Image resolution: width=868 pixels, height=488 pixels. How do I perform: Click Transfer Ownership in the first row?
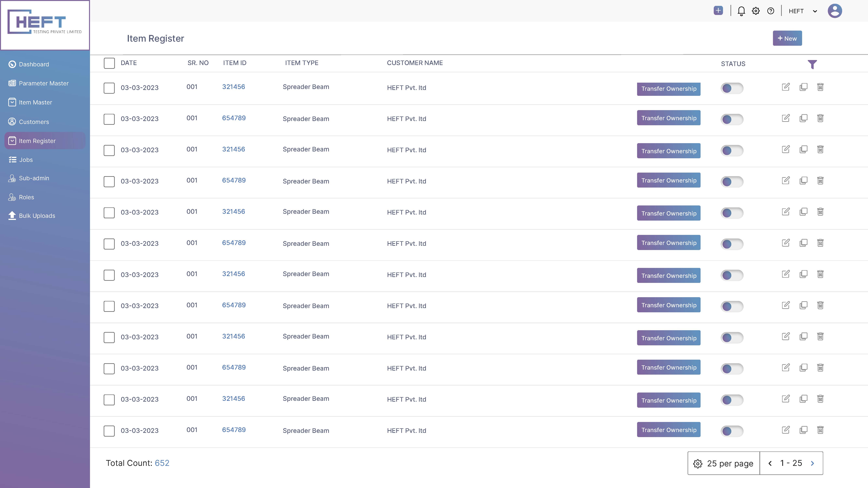click(x=668, y=89)
